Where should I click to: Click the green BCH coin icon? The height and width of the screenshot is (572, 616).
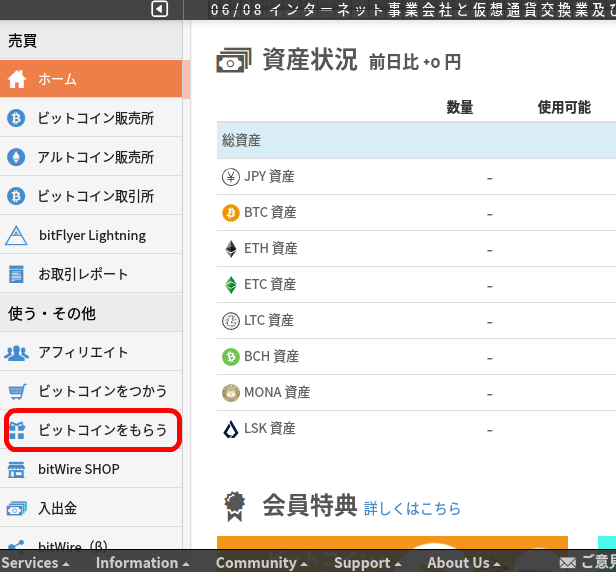click(231, 357)
